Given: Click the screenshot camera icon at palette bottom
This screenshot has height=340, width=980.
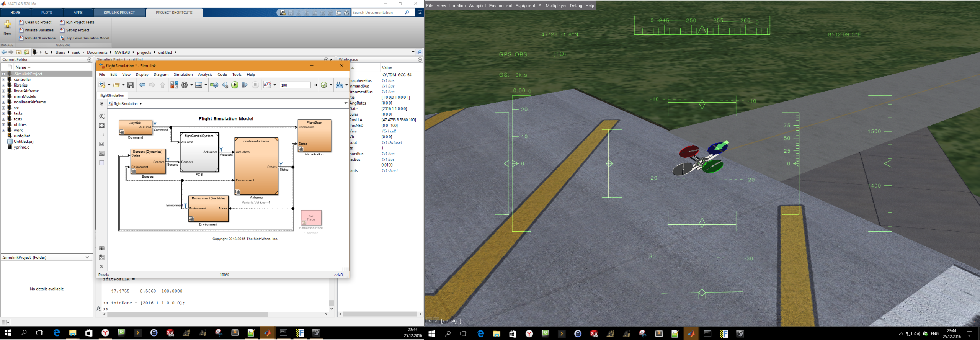Looking at the screenshot, I should tap(101, 248).
